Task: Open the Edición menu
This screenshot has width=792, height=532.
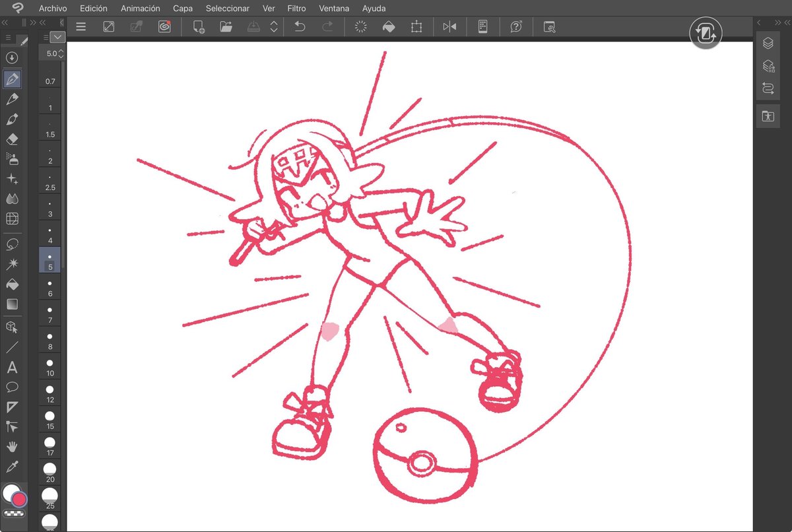Action: (94, 9)
